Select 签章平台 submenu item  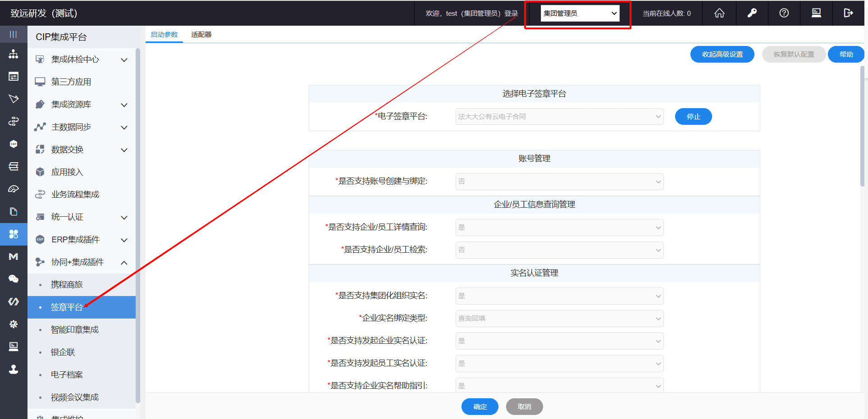point(82,307)
